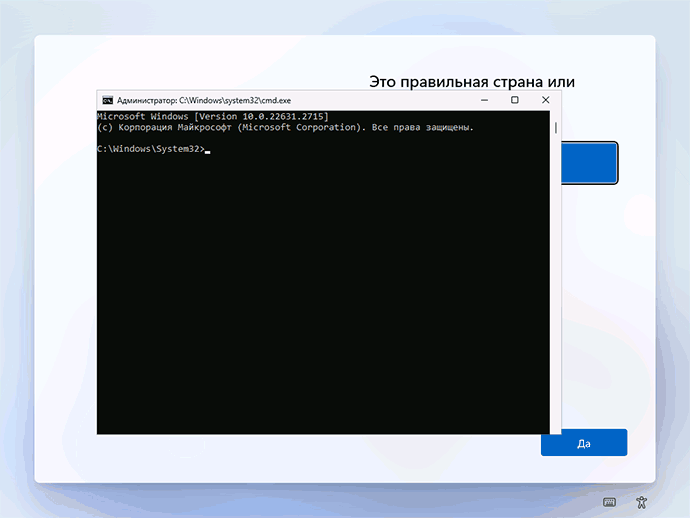Open the accessibility options icon
This screenshot has height=518, width=690.
tap(642, 501)
